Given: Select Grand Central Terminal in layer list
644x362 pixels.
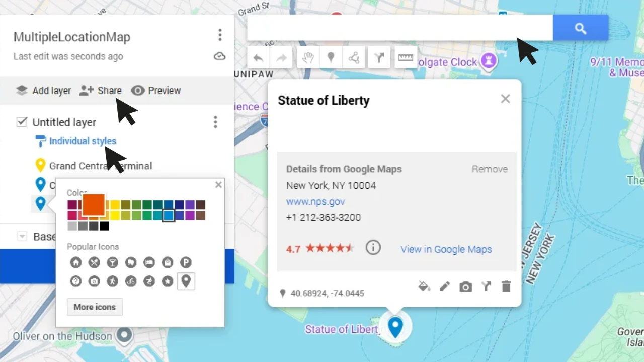Looking at the screenshot, I should coord(101,166).
